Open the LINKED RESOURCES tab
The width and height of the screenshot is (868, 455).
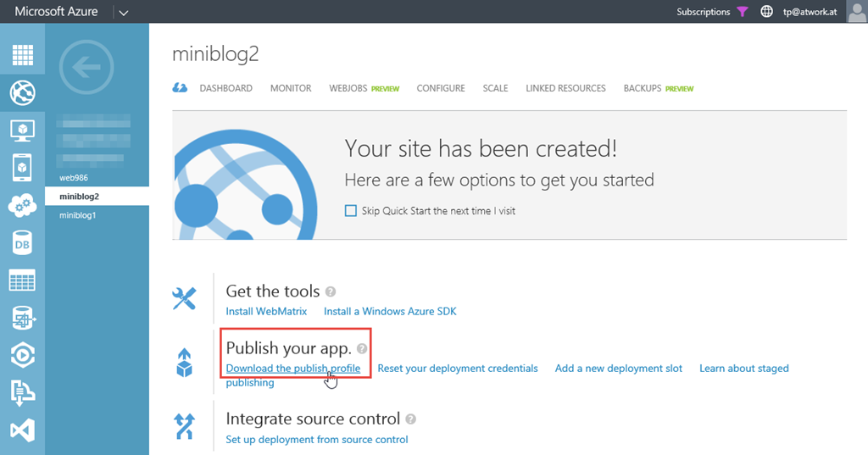[565, 89]
